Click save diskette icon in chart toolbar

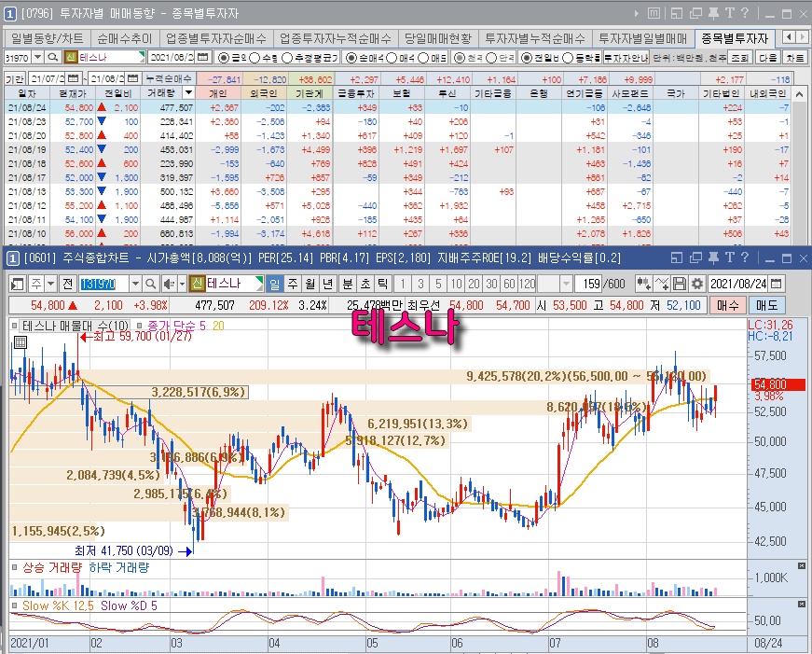(680, 284)
